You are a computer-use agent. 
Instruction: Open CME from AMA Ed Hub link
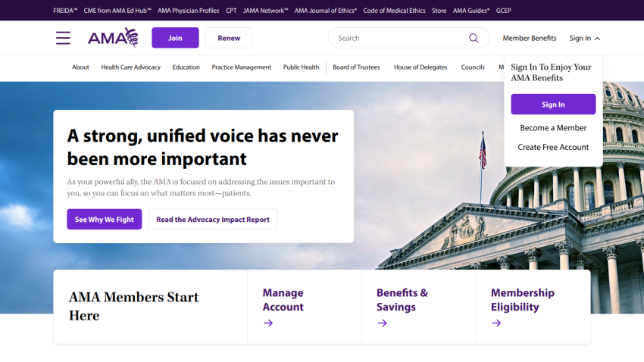(117, 11)
